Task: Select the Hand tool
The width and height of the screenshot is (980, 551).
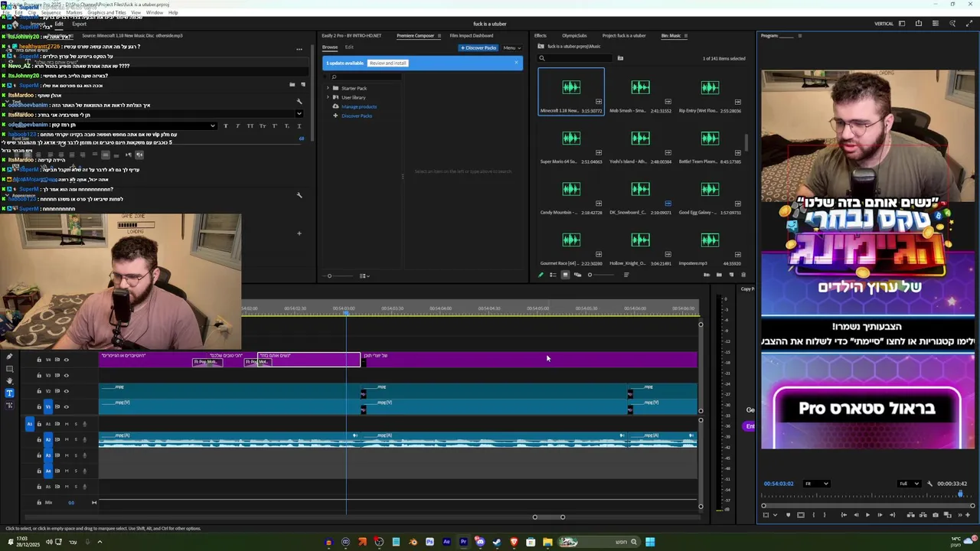Action: click(9, 380)
